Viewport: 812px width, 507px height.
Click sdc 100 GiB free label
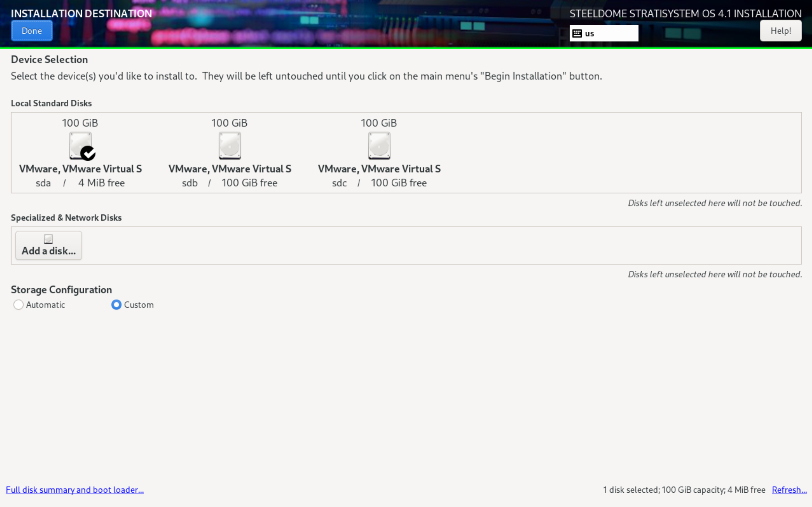click(398, 183)
